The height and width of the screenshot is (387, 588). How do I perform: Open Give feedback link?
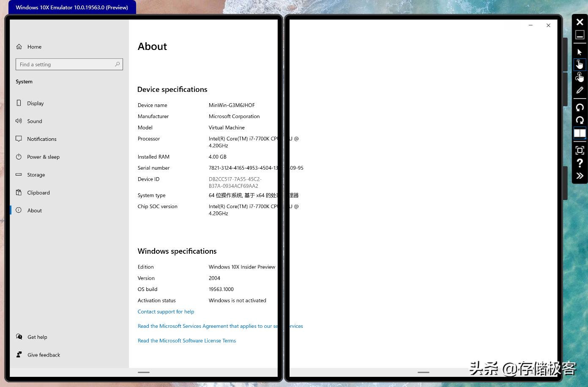[x=44, y=355]
